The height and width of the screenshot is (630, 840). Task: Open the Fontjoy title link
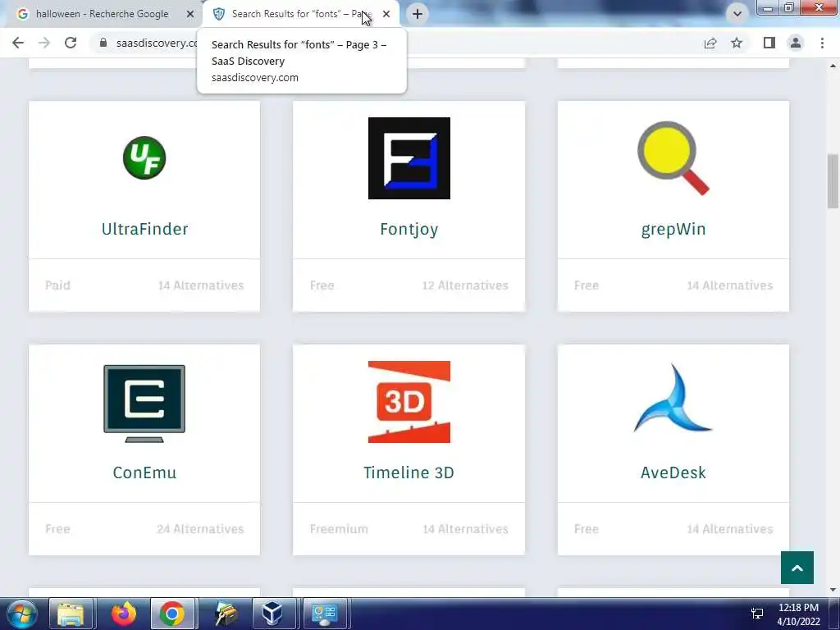[409, 230]
